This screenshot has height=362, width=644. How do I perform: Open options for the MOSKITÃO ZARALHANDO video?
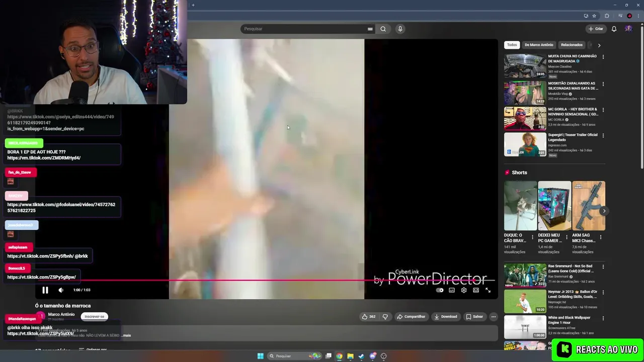(603, 84)
